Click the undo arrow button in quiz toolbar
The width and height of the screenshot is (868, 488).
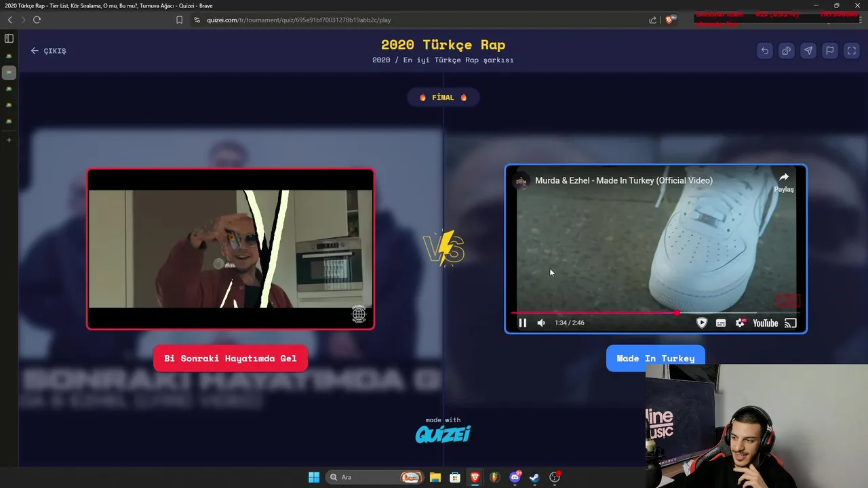[764, 51]
